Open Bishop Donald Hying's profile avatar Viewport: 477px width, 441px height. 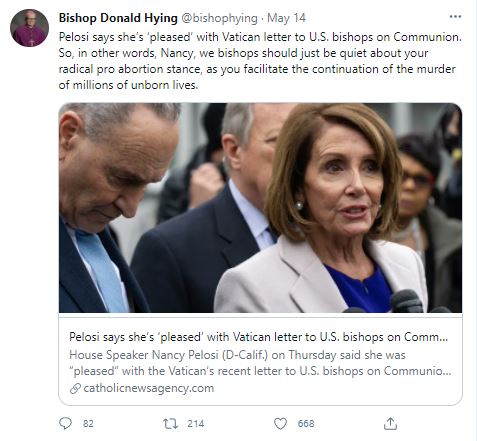[29, 28]
